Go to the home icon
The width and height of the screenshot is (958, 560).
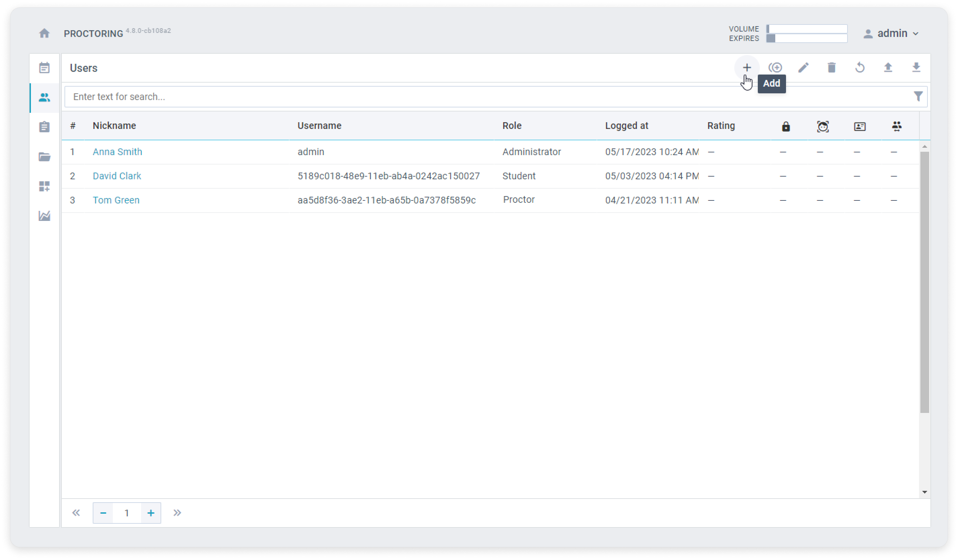tap(44, 34)
